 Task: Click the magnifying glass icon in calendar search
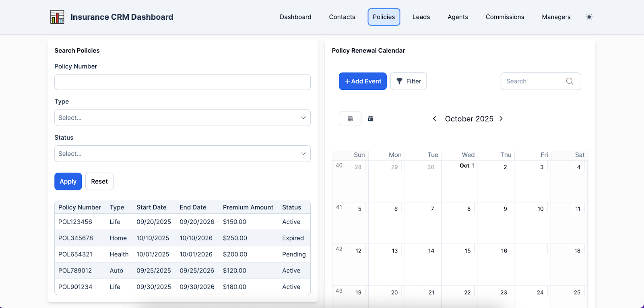[x=570, y=81]
